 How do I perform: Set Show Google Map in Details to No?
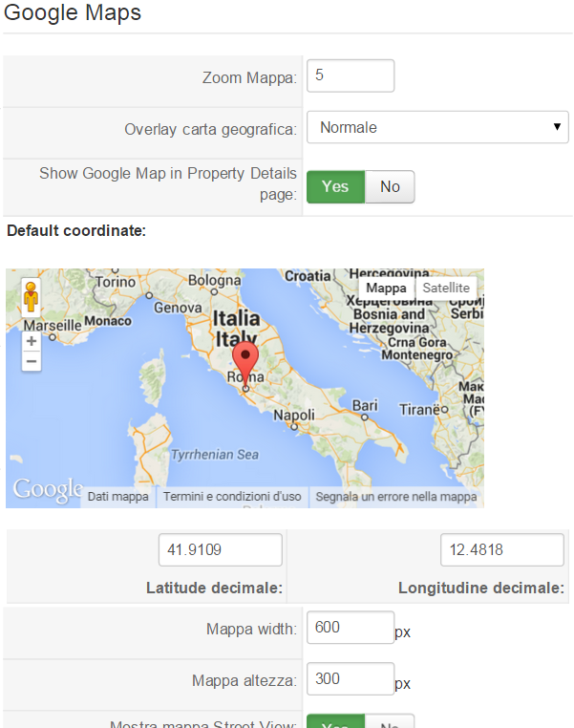[x=390, y=186]
